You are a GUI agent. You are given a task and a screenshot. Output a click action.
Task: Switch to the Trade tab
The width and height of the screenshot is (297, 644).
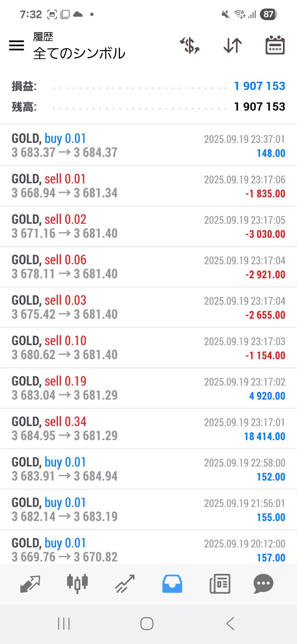[125, 583]
